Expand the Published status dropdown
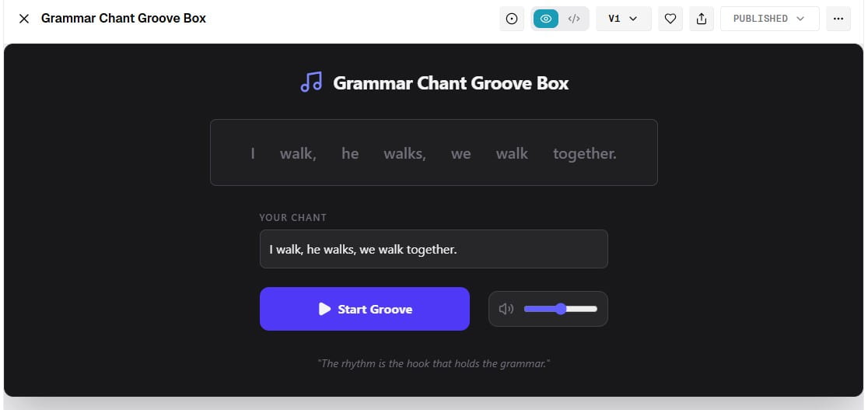 click(768, 19)
